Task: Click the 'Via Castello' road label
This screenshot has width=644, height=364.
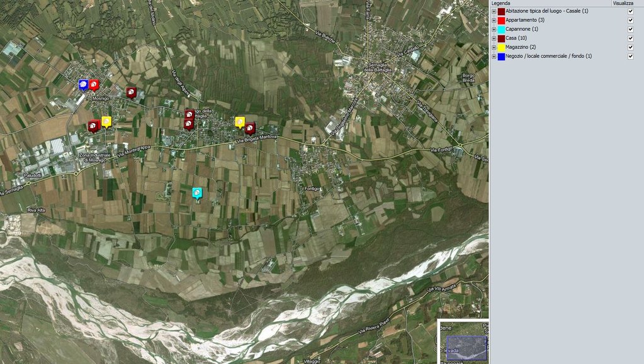Action: (409, 52)
